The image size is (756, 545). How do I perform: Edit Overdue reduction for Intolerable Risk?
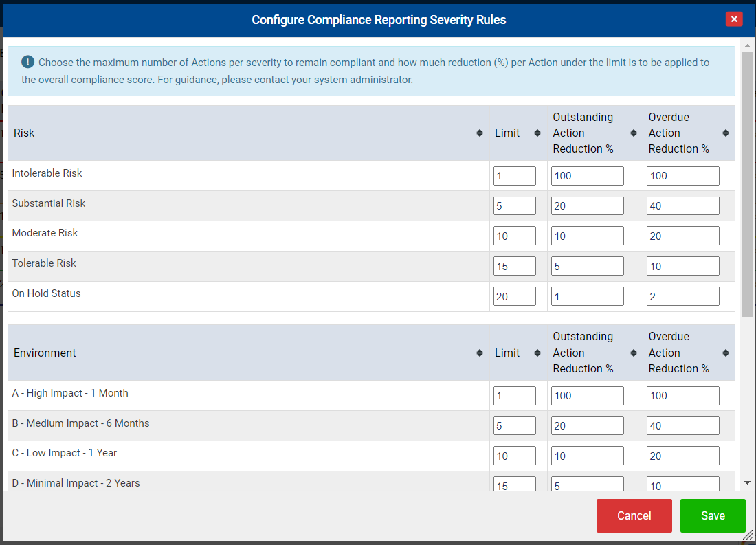(x=682, y=176)
